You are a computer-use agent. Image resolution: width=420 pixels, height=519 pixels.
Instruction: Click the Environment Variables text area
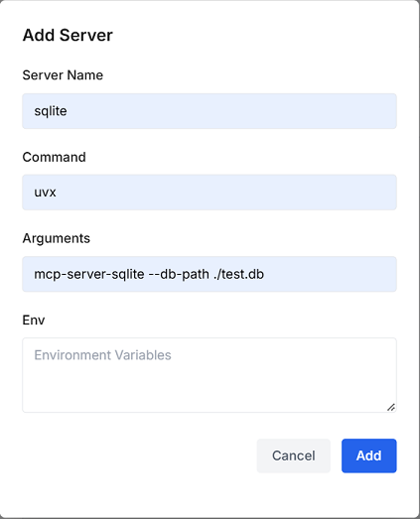click(210, 375)
